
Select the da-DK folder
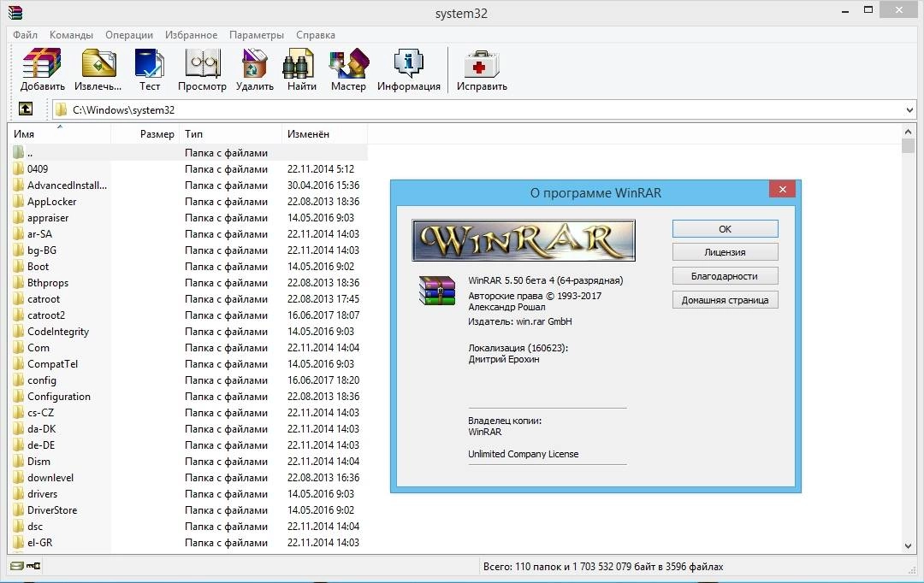(x=41, y=429)
